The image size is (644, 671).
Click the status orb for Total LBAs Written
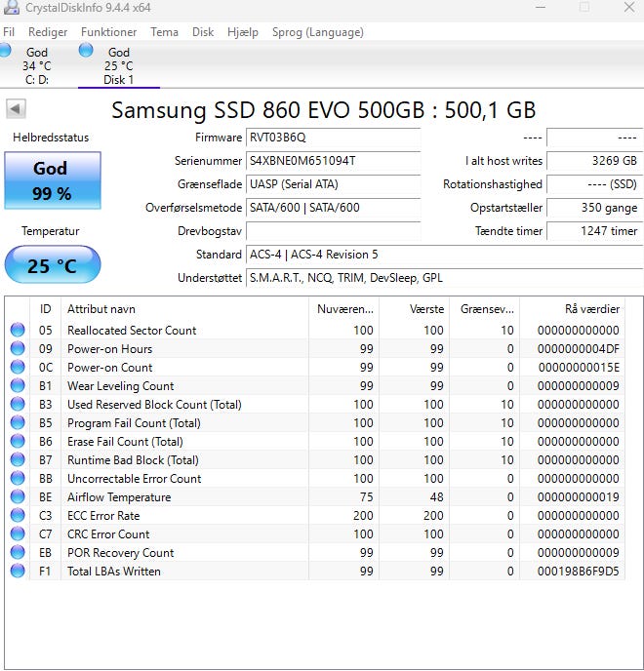pos(18,572)
